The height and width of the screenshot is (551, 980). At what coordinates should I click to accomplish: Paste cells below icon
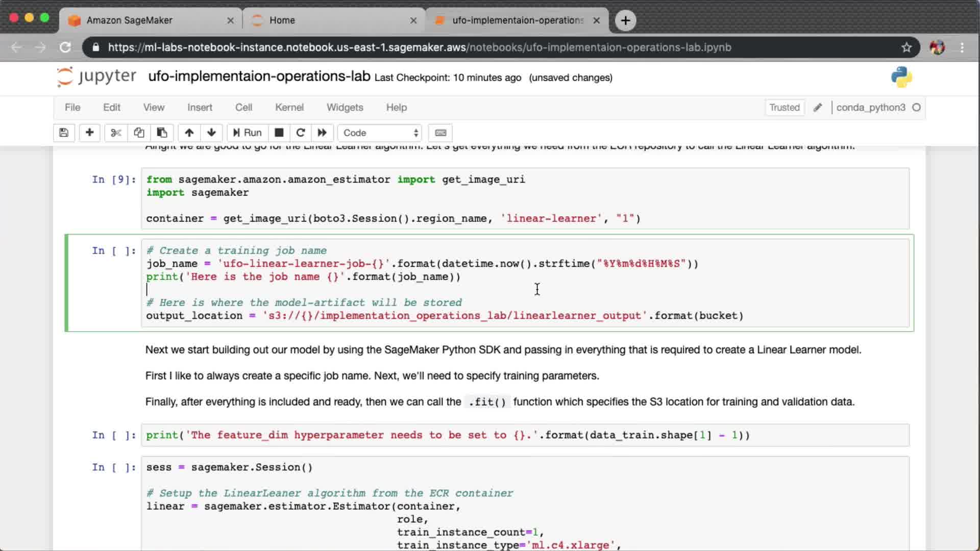[x=162, y=133]
